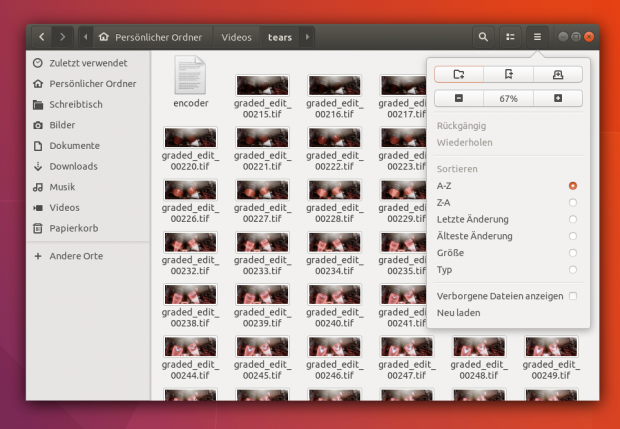Image resolution: width=620 pixels, height=429 pixels.
Task: Select graded_edit_00220.tif thumbnail
Action: click(x=191, y=138)
